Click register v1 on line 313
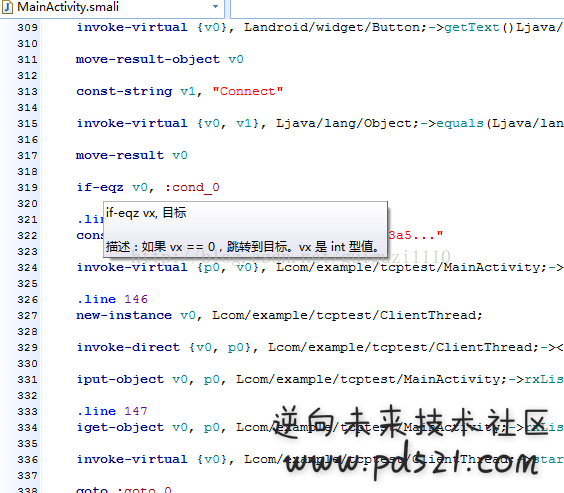This screenshot has width=564, height=493. (x=188, y=91)
